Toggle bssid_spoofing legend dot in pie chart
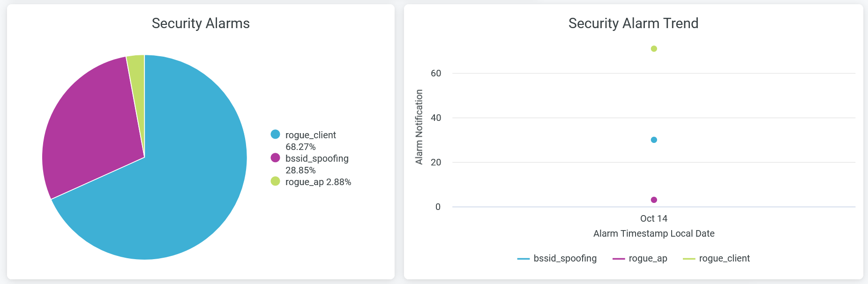Image resolution: width=868 pixels, height=284 pixels. (x=275, y=158)
